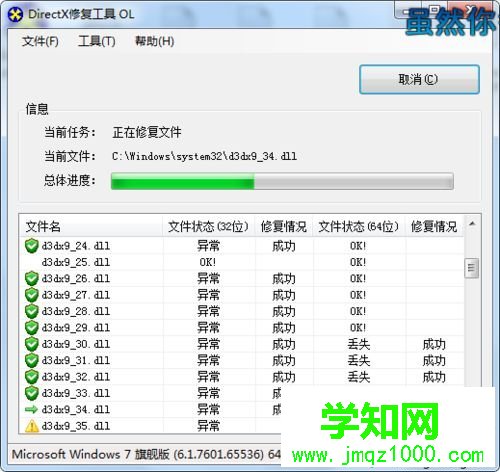Click the 正在修复文件 current task text
Image resolution: width=500 pixels, height=472 pixels.
[x=147, y=132]
